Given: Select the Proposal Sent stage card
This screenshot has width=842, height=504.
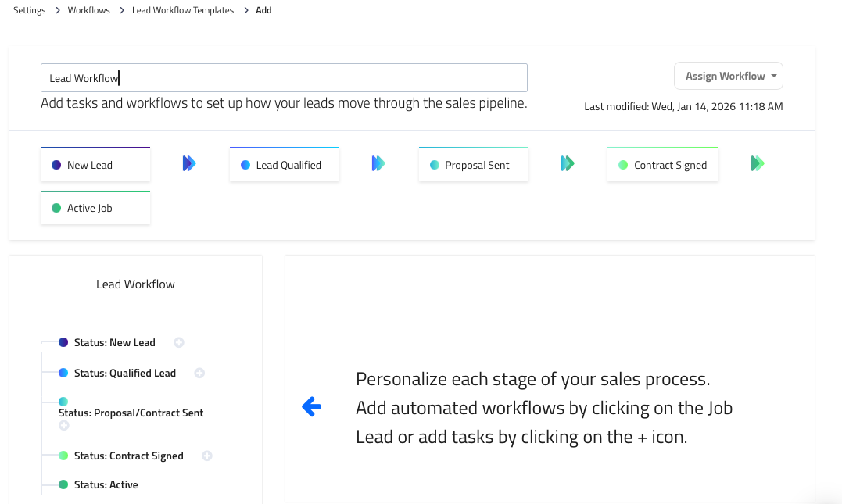Looking at the screenshot, I should (474, 165).
